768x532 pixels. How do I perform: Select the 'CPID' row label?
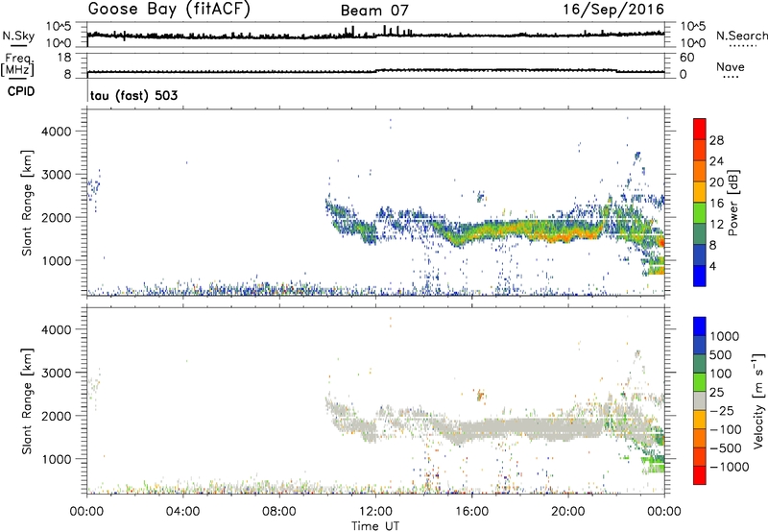tap(21, 91)
